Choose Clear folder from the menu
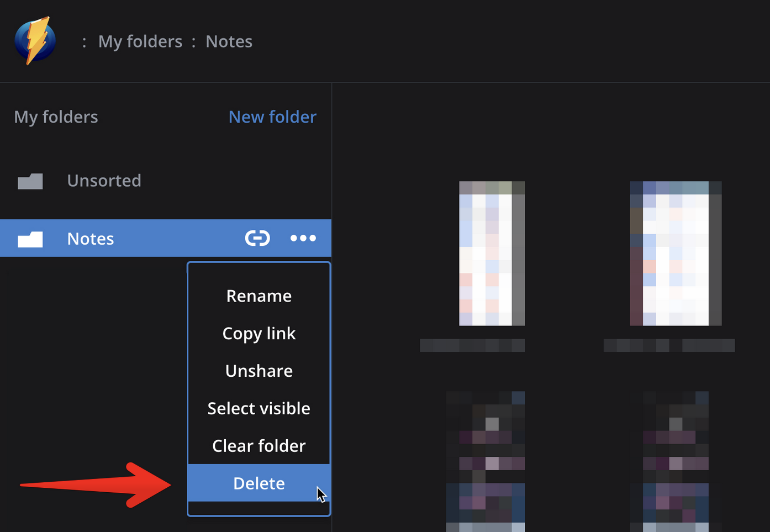770x532 pixels. (259, 446)
